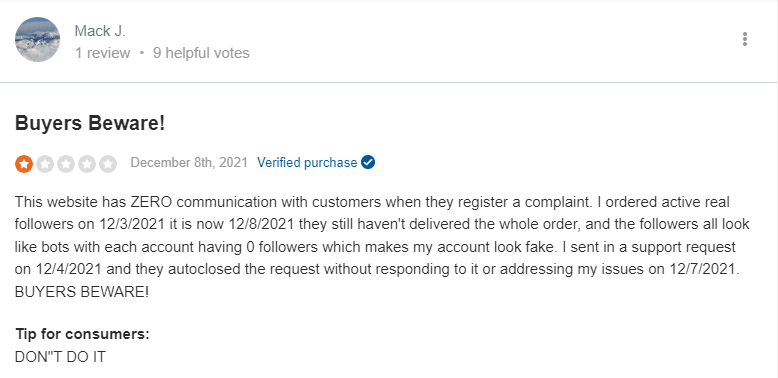This screenshot has width=778, height=378.
Task: Click the Tip for consumers heading
Action: coord(82,334)
